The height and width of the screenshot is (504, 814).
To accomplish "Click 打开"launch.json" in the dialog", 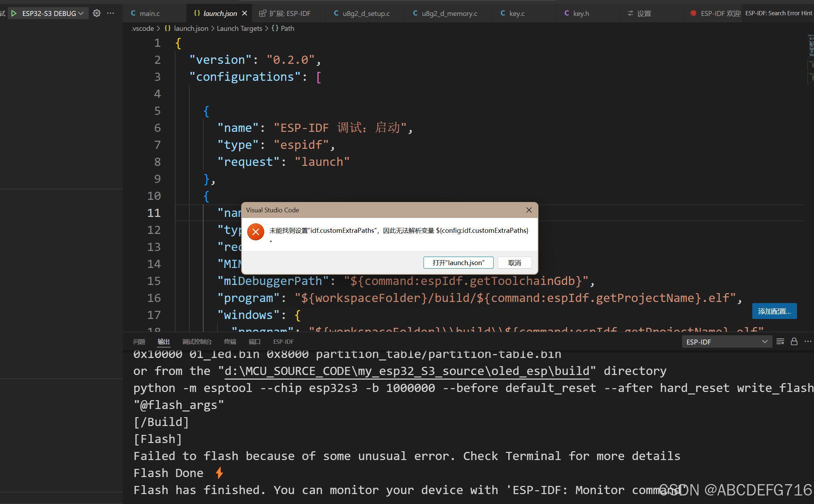I will [458, 263].
